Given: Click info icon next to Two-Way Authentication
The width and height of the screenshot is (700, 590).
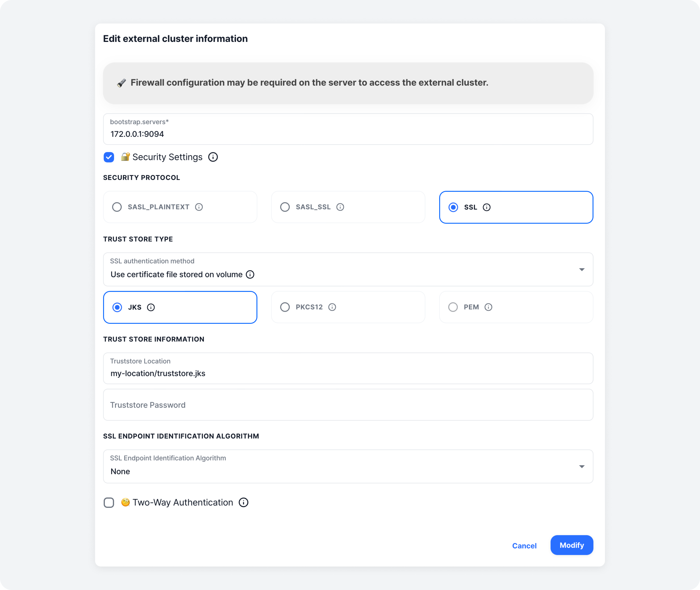Looking at the screenshot, I should tap(243, 502).
